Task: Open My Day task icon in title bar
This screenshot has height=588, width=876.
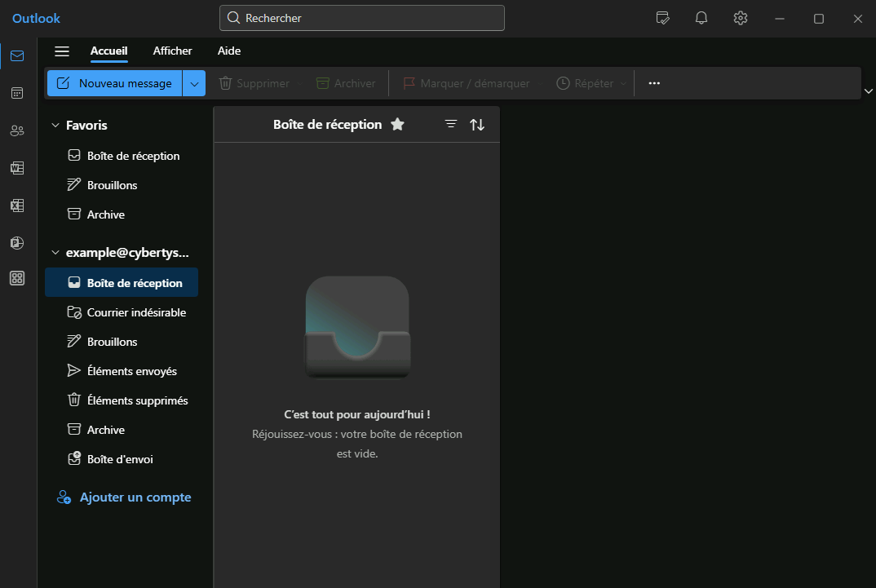Action: [663, 18]
